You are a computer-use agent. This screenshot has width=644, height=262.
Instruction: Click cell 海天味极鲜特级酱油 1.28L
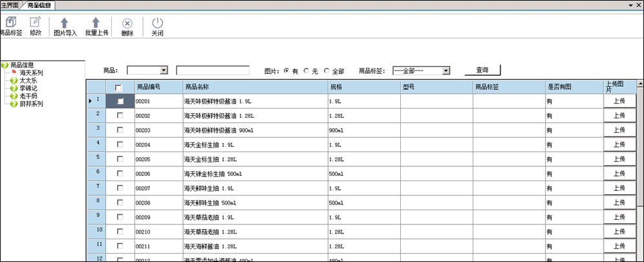click(255, 116)
